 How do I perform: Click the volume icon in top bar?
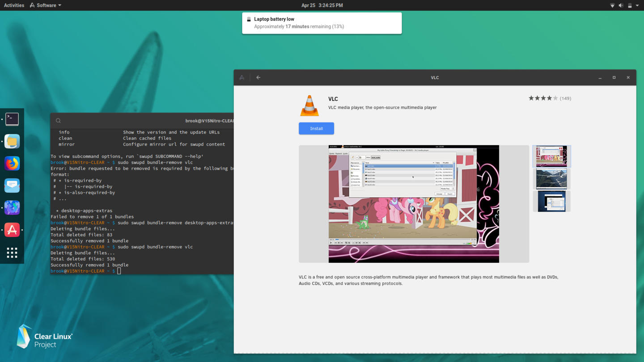(x=621, y=5)
